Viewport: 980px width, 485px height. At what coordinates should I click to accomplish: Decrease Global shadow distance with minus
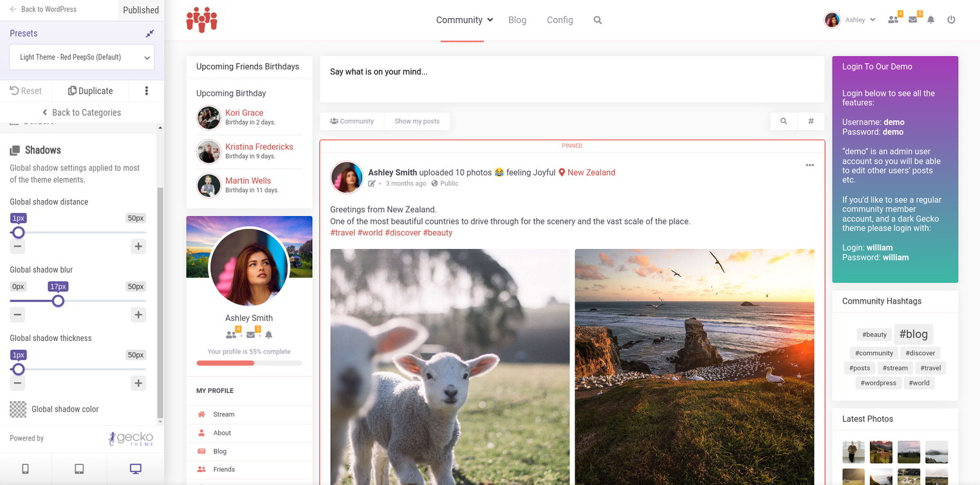tap(17, 246)
